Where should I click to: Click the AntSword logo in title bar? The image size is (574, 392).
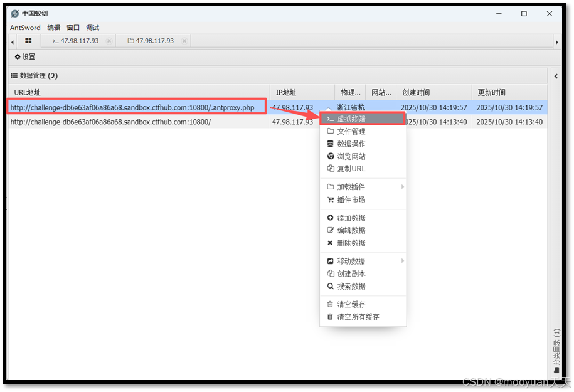[14, 14]
